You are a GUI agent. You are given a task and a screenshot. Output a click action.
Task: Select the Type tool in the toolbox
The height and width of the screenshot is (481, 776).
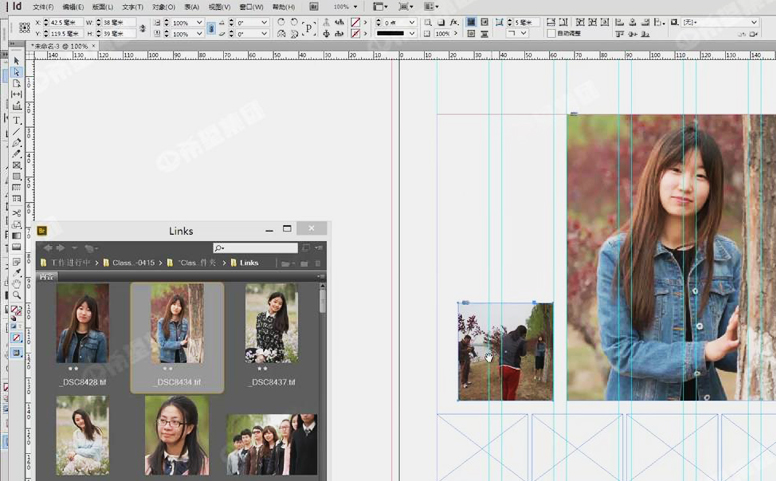point(17,119)
